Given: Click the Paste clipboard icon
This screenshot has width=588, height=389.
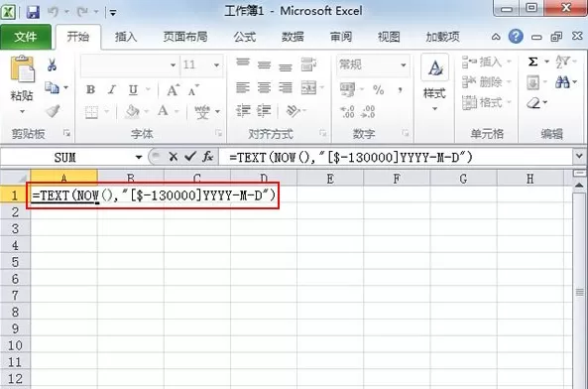Looking at the screenshot, I should click(22, 68).
